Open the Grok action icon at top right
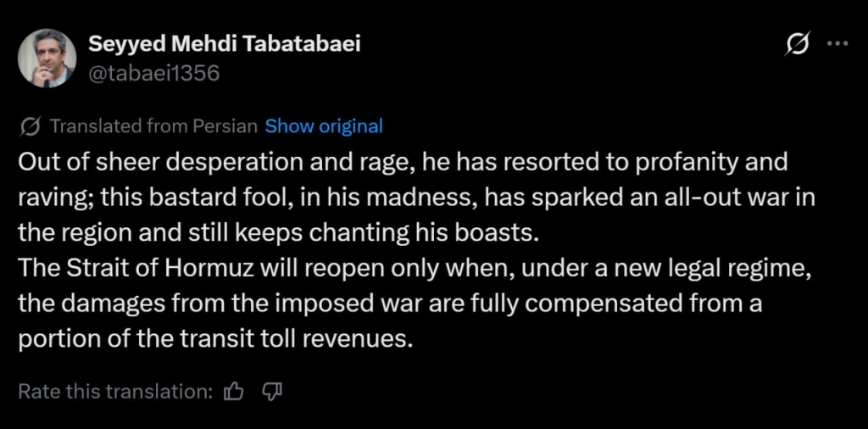 click(797, 44)
